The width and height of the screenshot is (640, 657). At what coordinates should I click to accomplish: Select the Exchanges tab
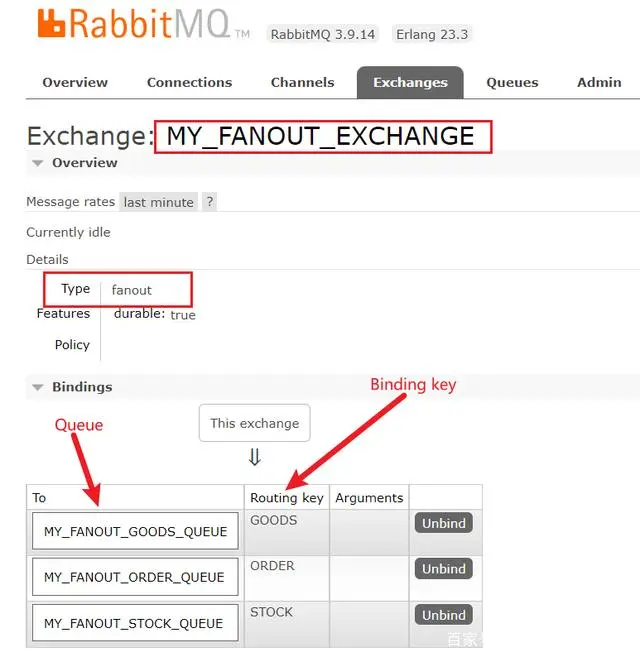(410, 83)
